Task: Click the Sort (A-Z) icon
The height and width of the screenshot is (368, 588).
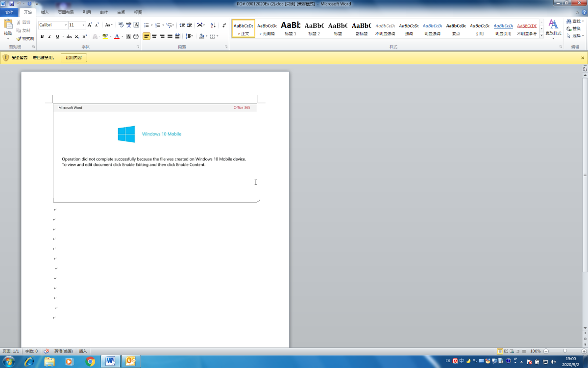Action: (x=213, y=25)
